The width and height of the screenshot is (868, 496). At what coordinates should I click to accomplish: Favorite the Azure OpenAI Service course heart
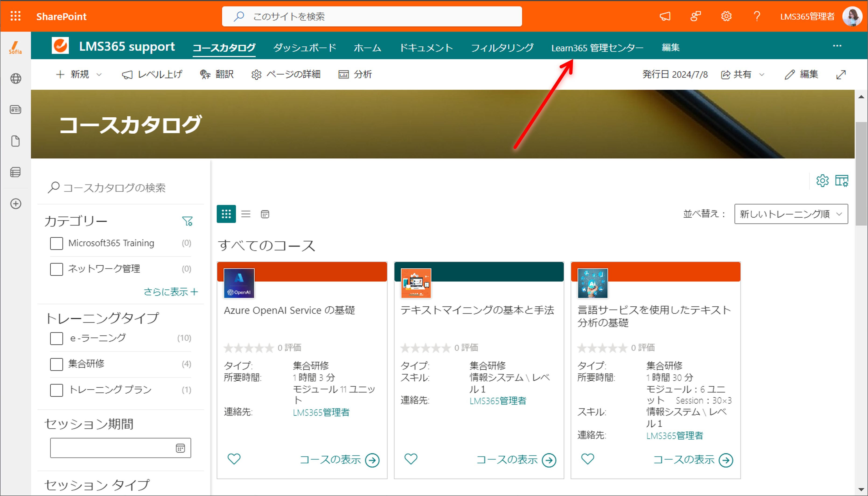(234, 459)
